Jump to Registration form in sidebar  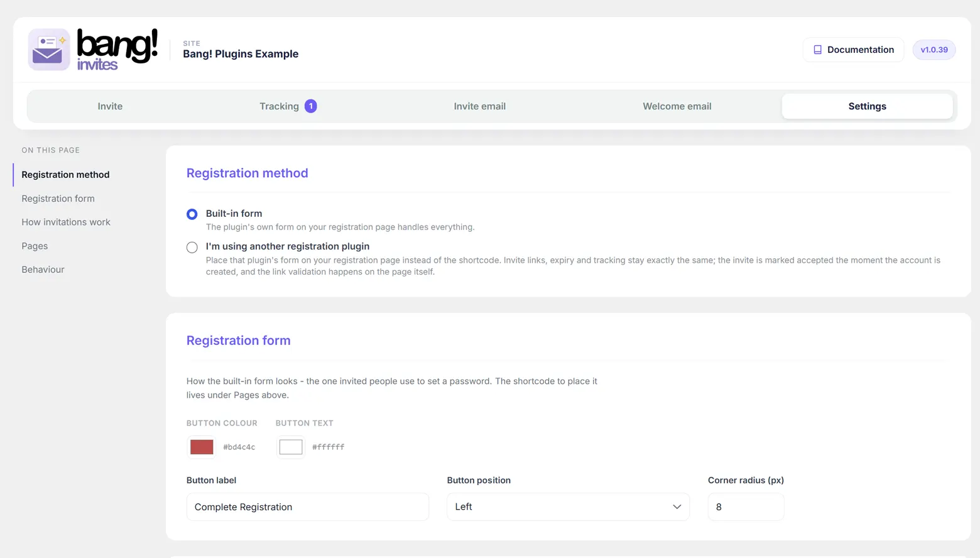58,199
